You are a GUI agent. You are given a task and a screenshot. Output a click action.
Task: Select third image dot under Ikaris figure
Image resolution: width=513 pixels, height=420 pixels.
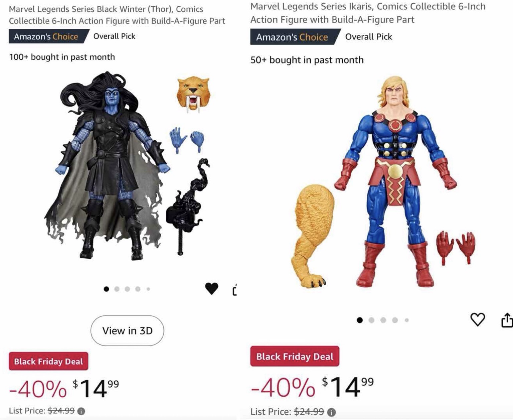coord(383,320)
